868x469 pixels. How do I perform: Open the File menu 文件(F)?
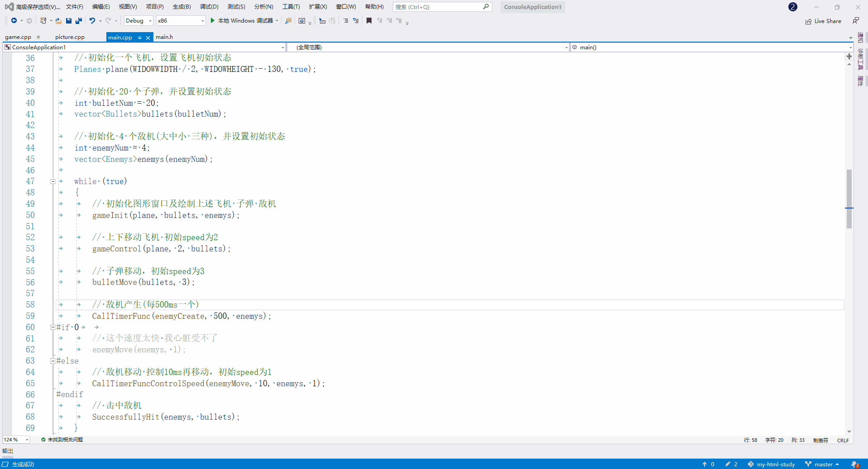[75, 7]
